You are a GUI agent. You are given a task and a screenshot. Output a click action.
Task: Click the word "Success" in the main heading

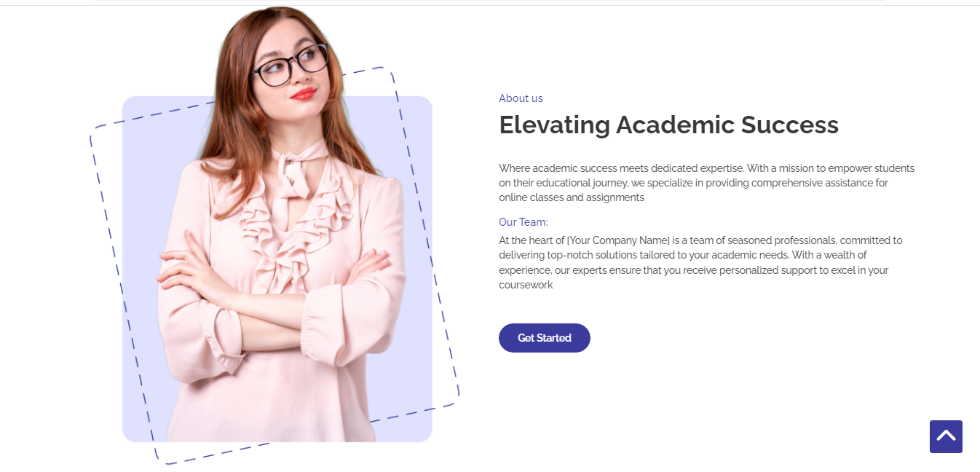pyautogui.click(x=790, y=125)
